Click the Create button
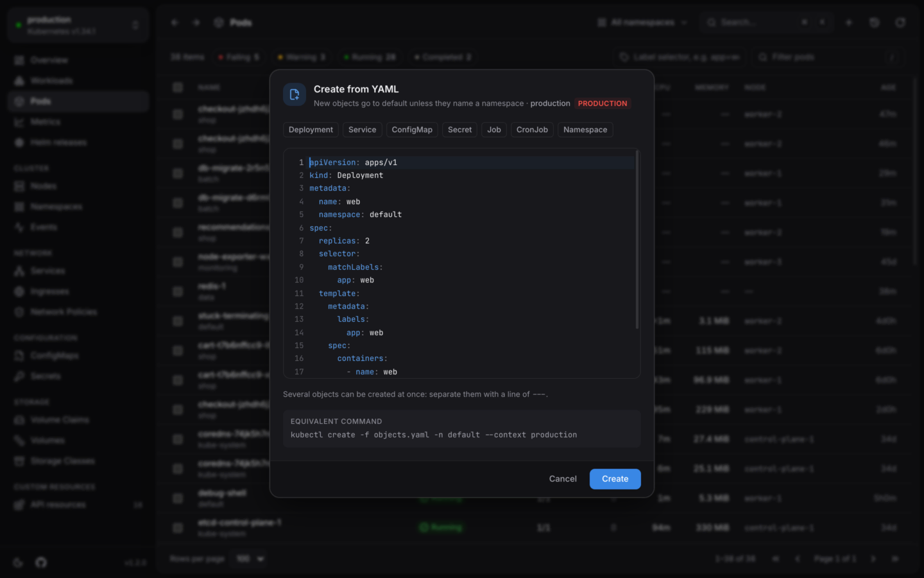The image size is (924, 578). tap(615, 479)
